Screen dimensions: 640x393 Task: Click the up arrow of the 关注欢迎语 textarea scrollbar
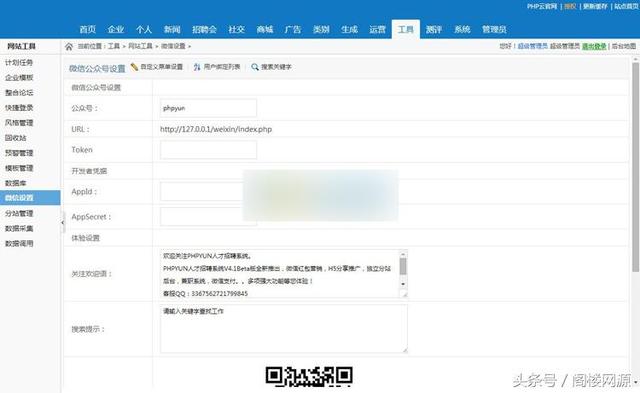[x=403, y=254]
